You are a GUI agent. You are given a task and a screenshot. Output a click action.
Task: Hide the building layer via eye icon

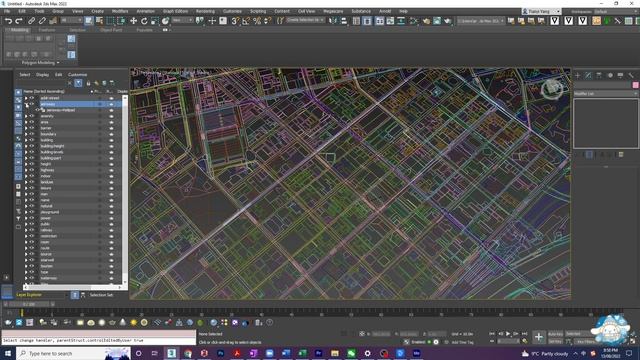[32, 140]
